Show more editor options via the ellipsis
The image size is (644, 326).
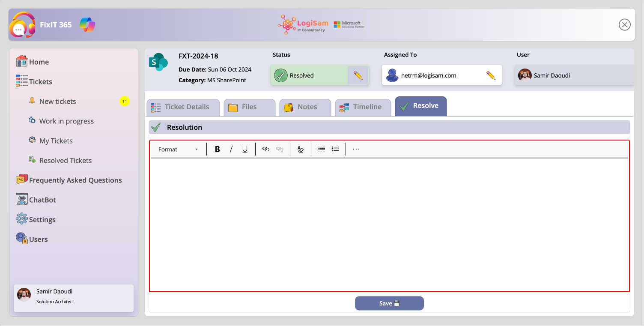[x=356, y=149]
